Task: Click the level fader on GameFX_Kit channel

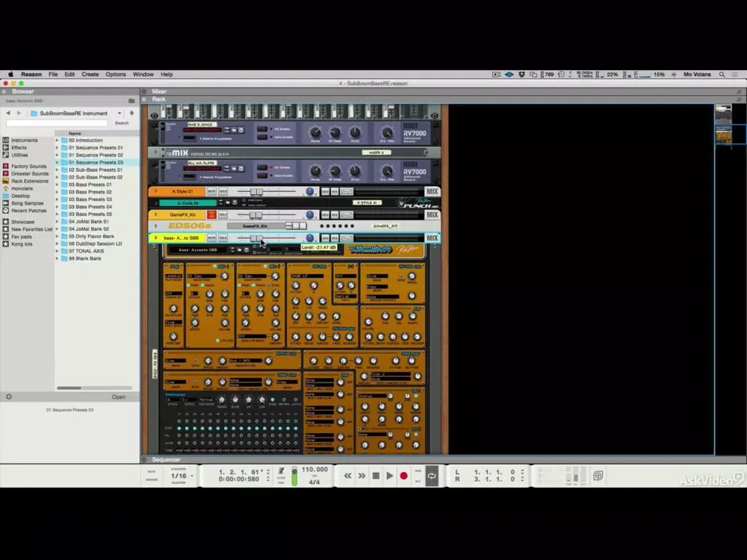Action: pyautogui.click(x=256, y=215)
